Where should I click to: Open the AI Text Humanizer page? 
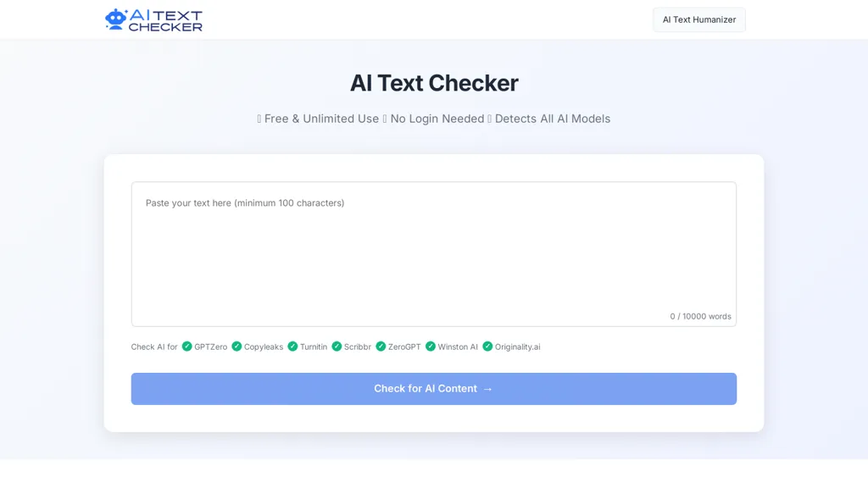tap(698, 19)
